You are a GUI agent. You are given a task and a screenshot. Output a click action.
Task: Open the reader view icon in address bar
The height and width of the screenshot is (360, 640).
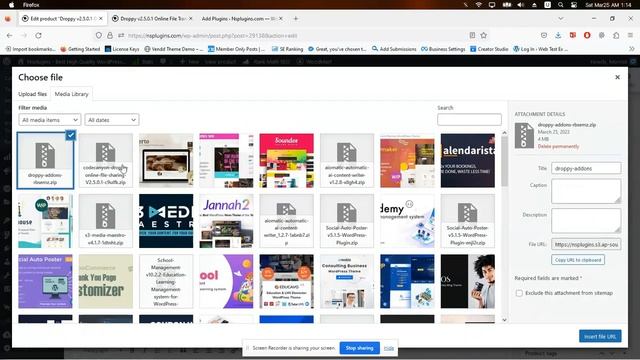[472, 36]
